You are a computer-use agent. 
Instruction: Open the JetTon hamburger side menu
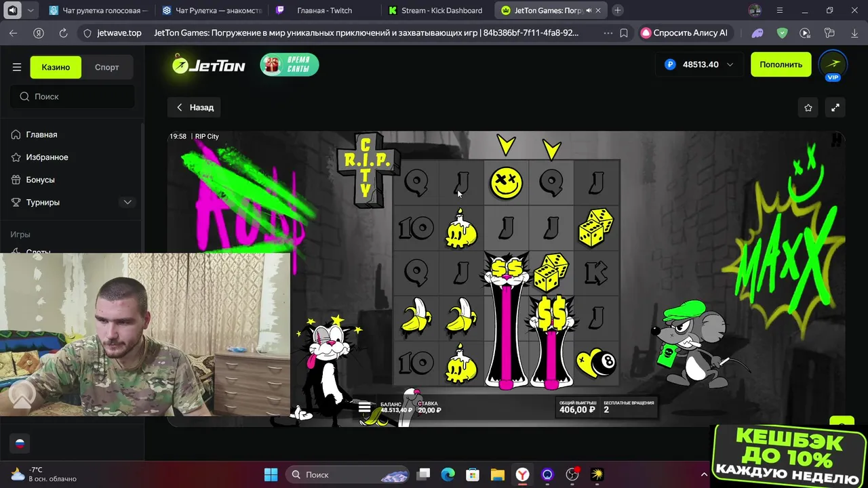tap(17, 67)
